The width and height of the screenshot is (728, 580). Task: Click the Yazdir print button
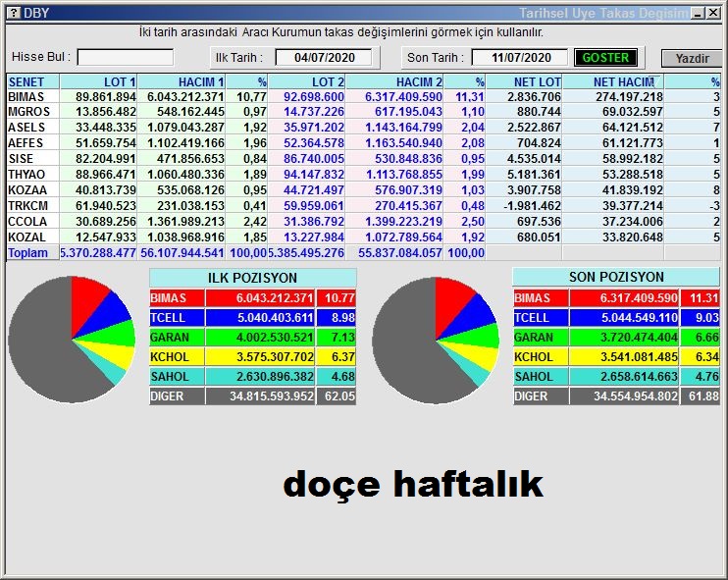coord(692,59)
